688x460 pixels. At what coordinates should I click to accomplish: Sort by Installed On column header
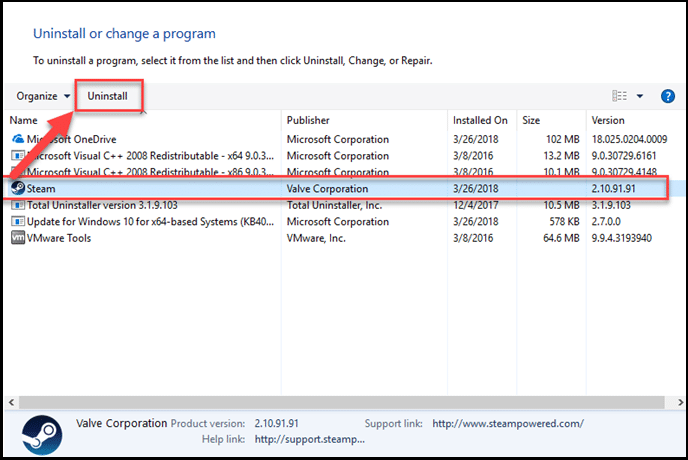[x=480, y=120]
